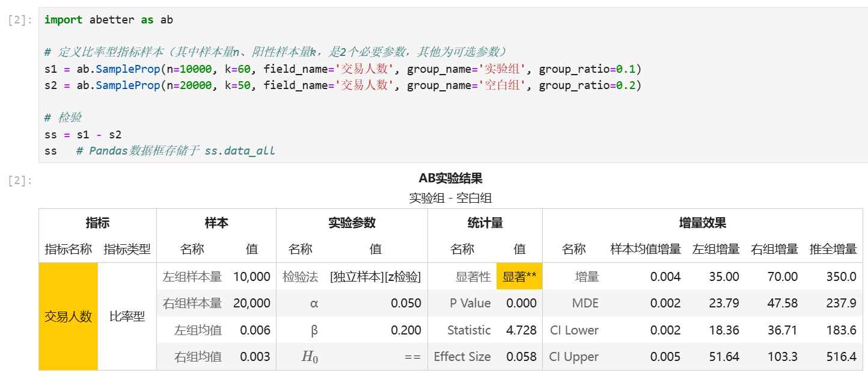Viewport: 868px width, 376px height.
Task: Click the '指标类型' column header
Action: click(127, 249)
